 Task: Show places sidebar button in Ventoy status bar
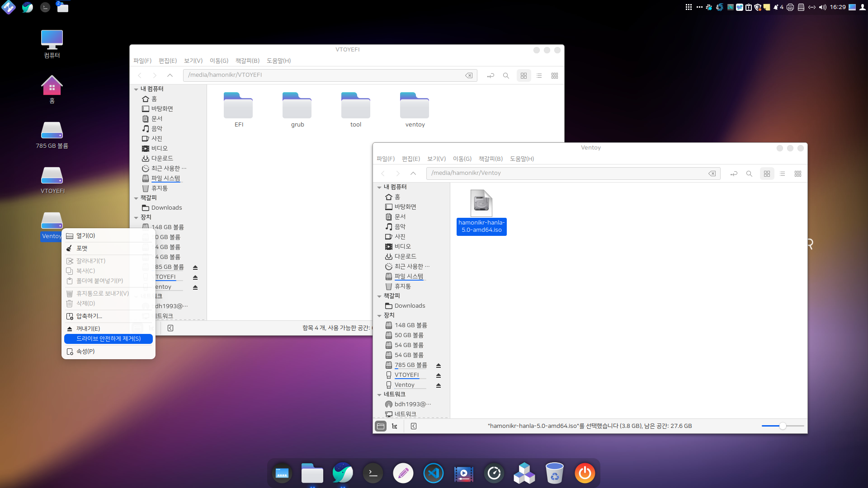[x=381, y=426]
